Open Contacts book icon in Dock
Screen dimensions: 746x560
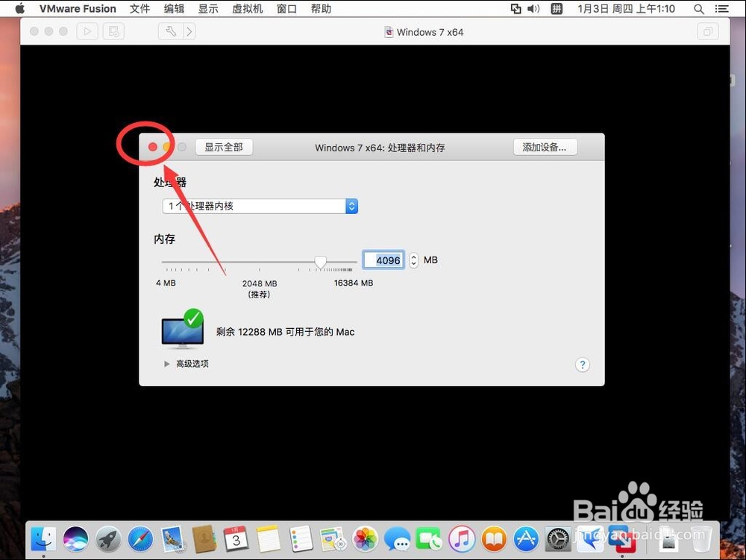[204, 539]
